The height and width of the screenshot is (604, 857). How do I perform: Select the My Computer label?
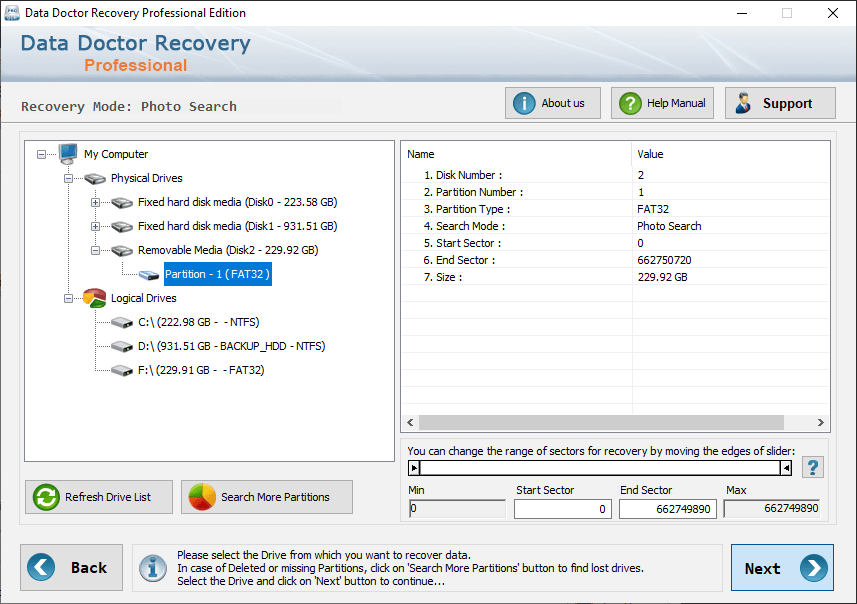(x=116, y=154)
